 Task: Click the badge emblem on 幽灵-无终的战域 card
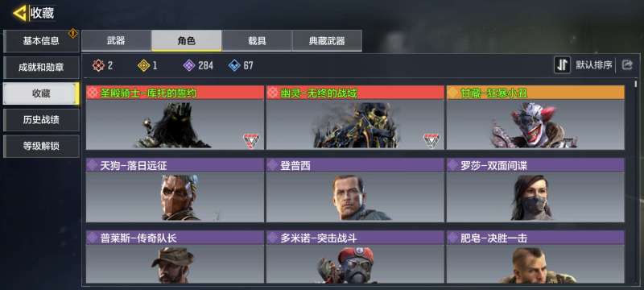431,140
